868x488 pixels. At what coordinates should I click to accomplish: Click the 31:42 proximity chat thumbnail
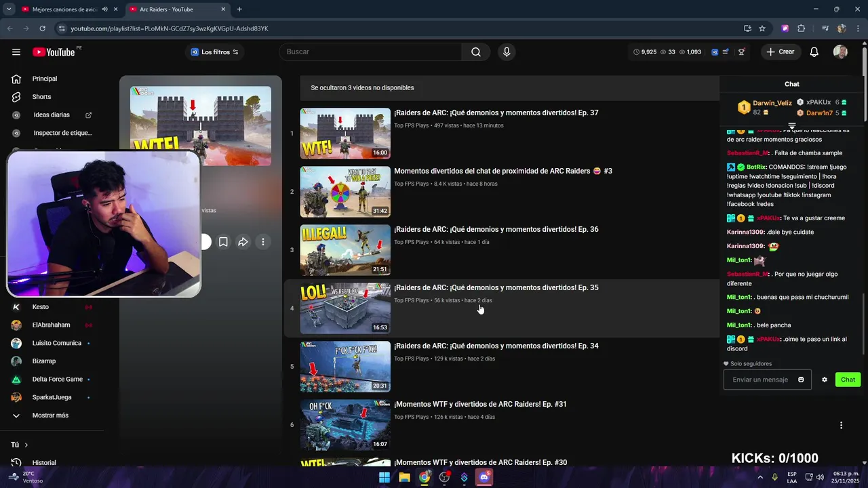[x=345, y=192]
